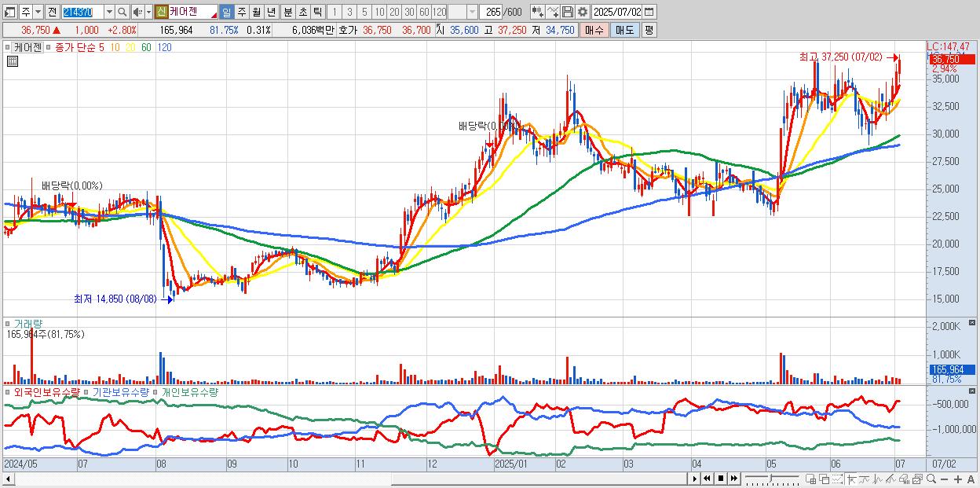The height and width of the screenshot is (488, 980).
Task: Open the 주 market type dropdown arrow
Action: 38,12
